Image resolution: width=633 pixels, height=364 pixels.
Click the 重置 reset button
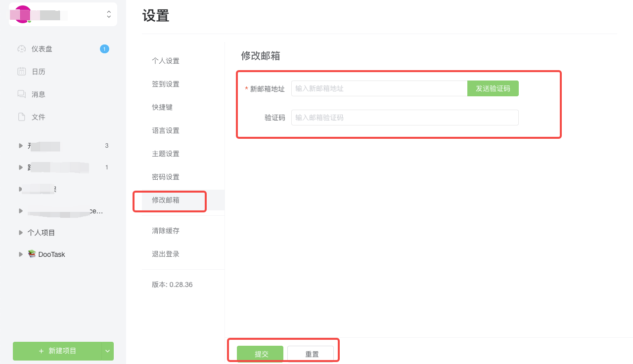coord(312,353)
